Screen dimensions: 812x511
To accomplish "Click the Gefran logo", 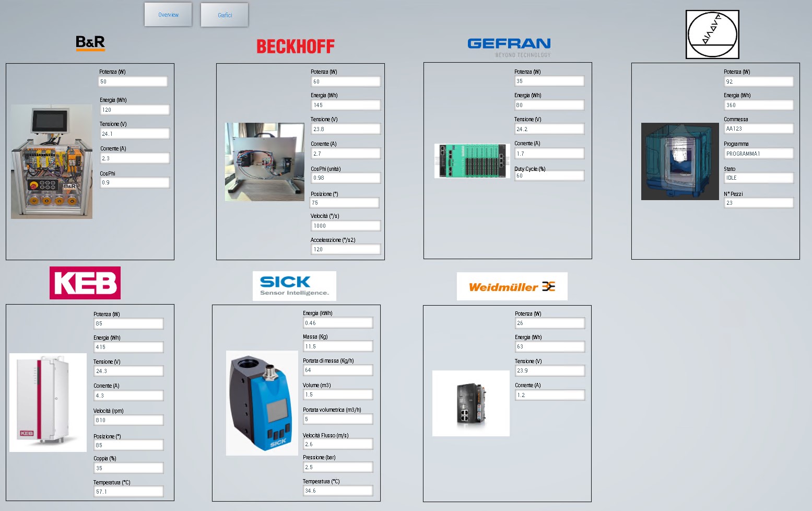I will (509, 47).
